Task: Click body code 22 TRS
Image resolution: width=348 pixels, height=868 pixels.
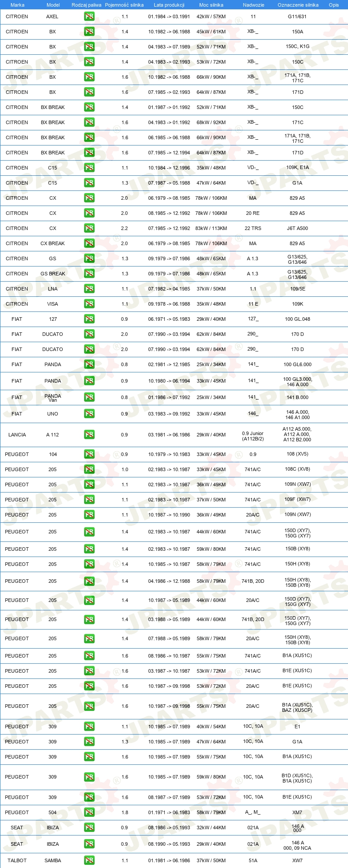Action: coord(253,228)
